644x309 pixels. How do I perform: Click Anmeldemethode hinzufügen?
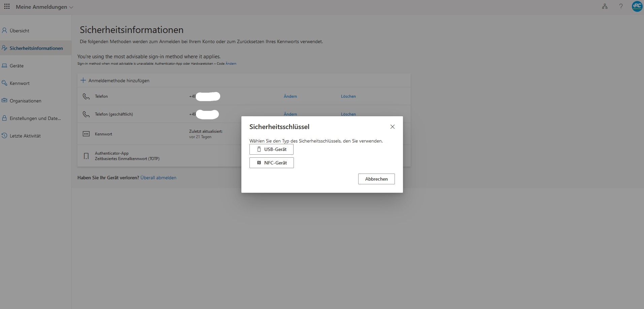pyautogui.click(x=115, y=81)
